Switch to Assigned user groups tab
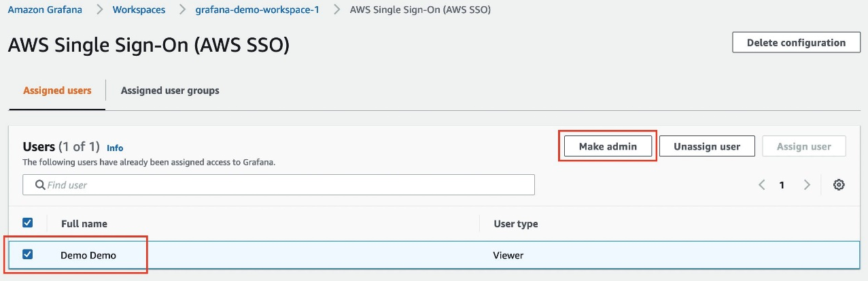Viewport: 868px width, 281px height. click(x=170, y=90)
